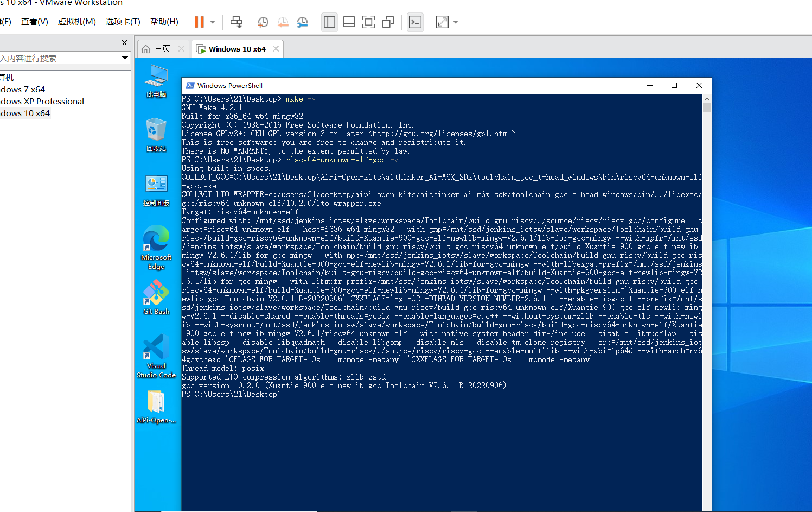
Task: Open the dropdown arrow next to pause button
Action: (213, 22)
